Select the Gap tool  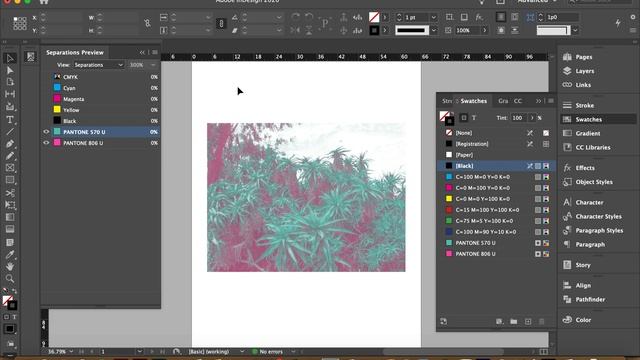(10, 94)
